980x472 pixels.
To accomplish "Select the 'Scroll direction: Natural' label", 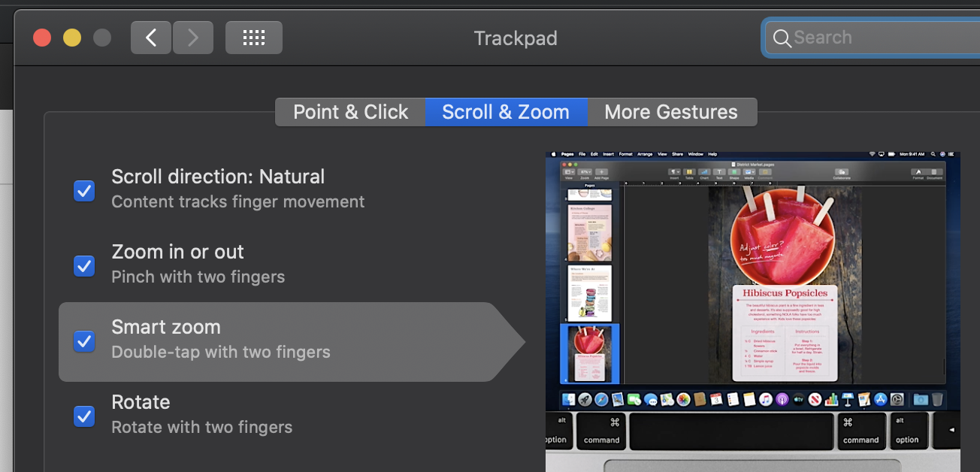I will 218,177.
